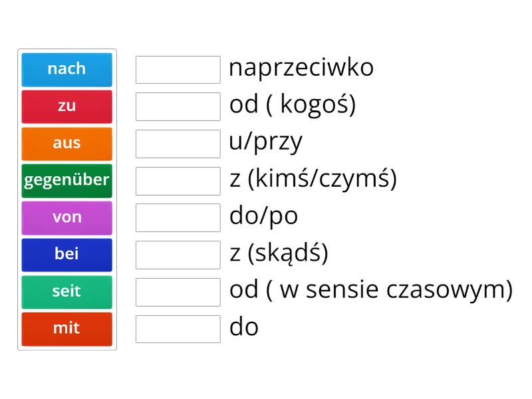Choose the dark blue 'bei' tile

point(66,255)
